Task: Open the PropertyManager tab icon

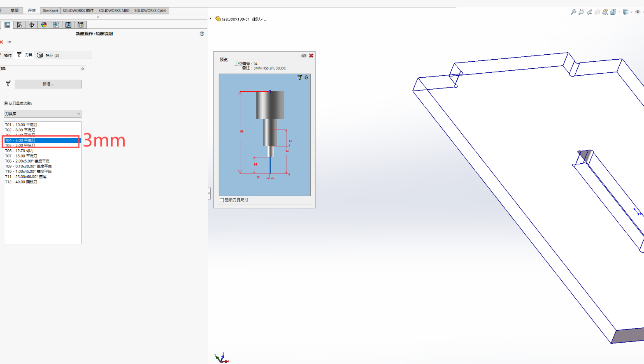Action: point(19,25)
